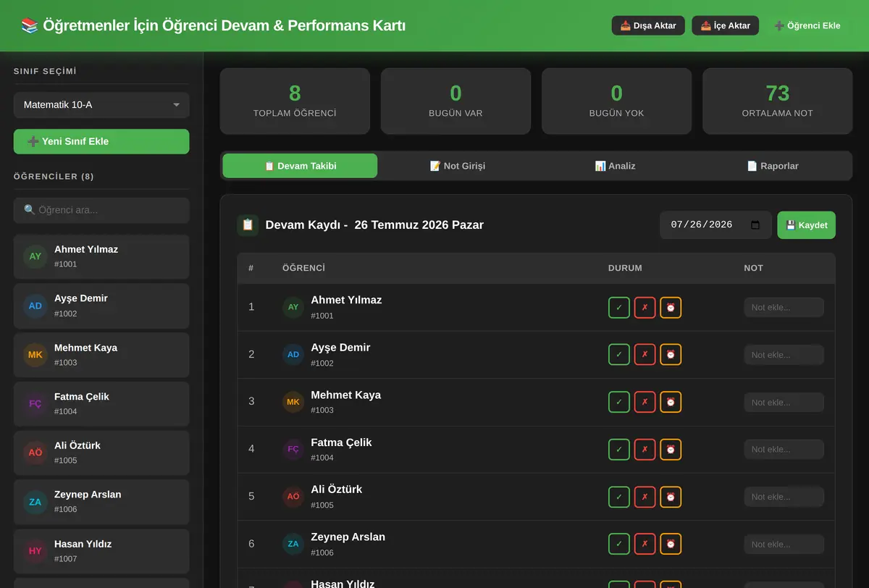Mark Ayşe Demir as present
This screenshot has width=869, height=588.
pos(619,355)
